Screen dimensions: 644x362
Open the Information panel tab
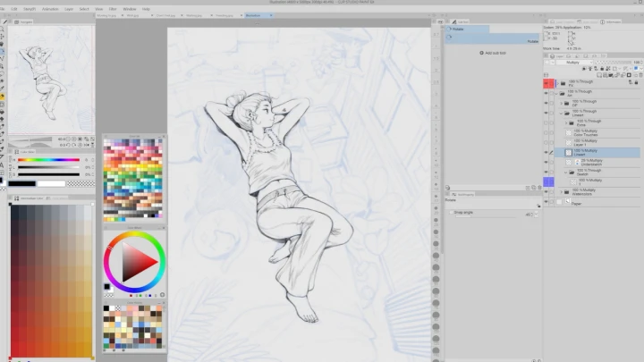click(x=610, y=21)
